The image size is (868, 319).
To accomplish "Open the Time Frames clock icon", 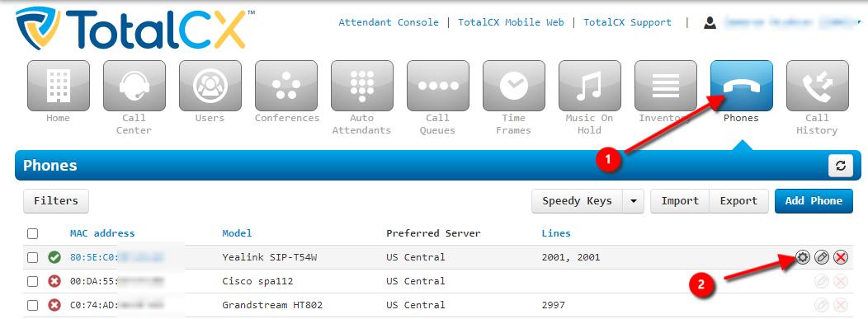I will click(x=514, y=87).
